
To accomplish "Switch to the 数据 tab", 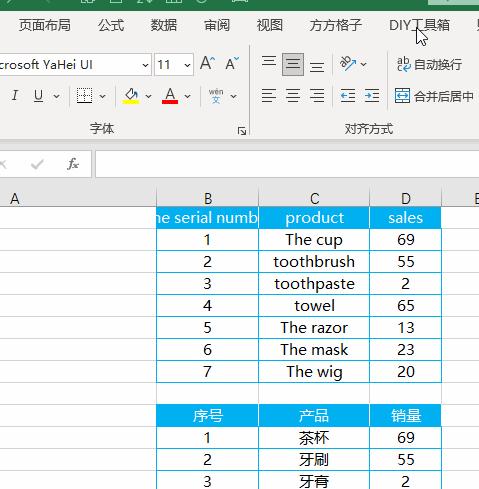I will tap(164, 25).
